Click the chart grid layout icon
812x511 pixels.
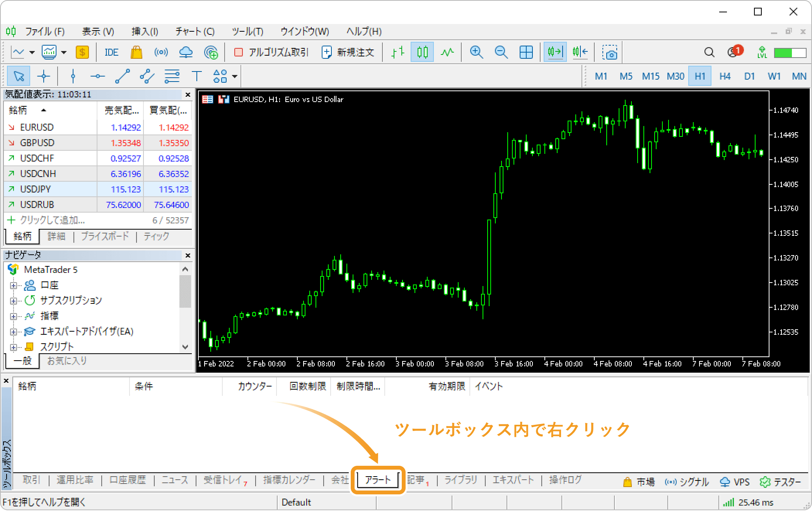(525, 53)
